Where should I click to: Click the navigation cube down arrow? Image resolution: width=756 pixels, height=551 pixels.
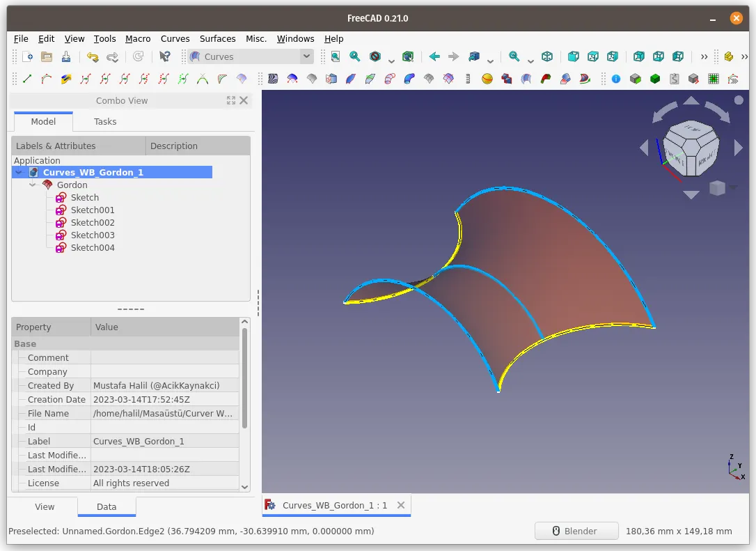[x=691, y=194]
